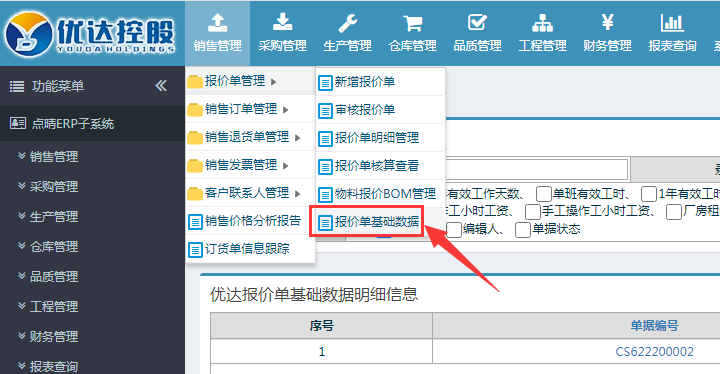Screen dimensions: 720x374
Task: Tick the 1年有效工时 checkbox
Action: tap(648, 194)
